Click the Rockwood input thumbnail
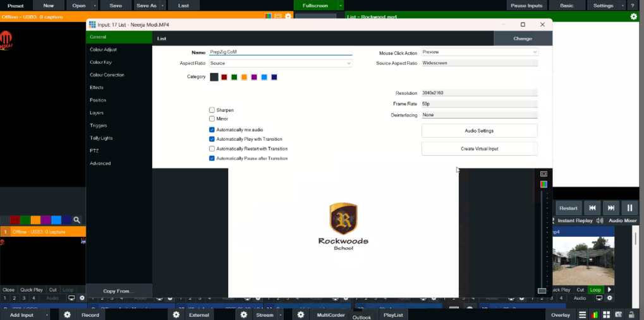 pos(583,261)
